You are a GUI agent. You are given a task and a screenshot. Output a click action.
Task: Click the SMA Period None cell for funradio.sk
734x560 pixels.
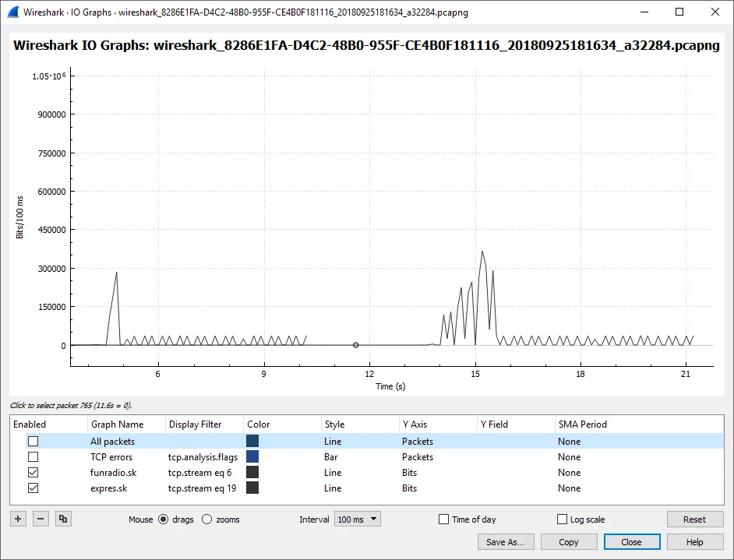[570, 473]
